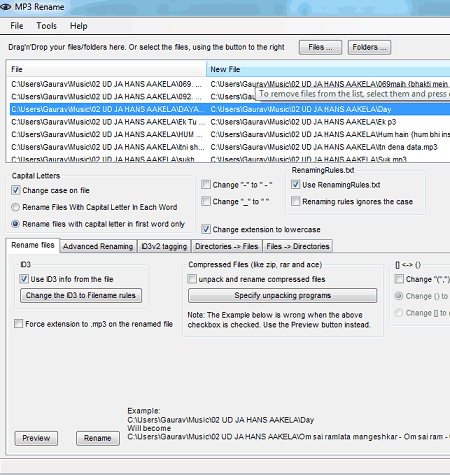Open the File menu
This screenshot has width=450, height=475.
pyautogui.click(x=17, y=26)
